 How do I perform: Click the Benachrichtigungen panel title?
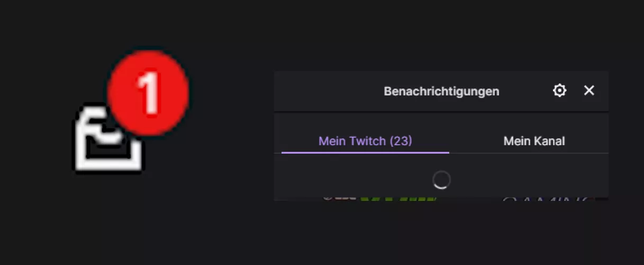(x=441, y=91)
